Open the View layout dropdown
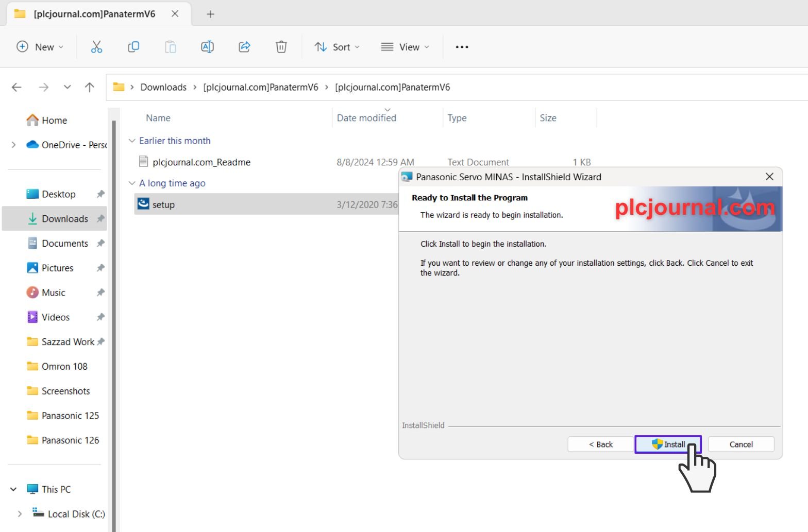This screenshot has height=532, width=808. (x=405, y=47)
